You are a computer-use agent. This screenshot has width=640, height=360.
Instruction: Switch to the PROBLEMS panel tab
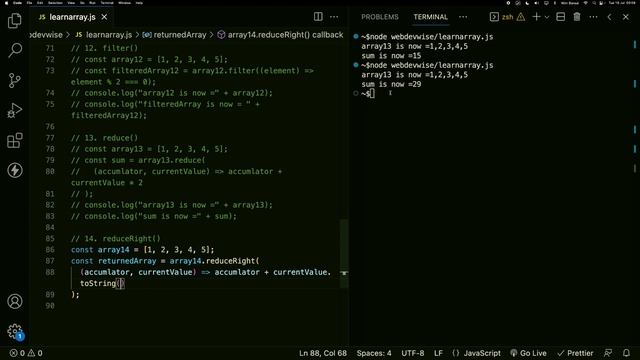[380, 17]
